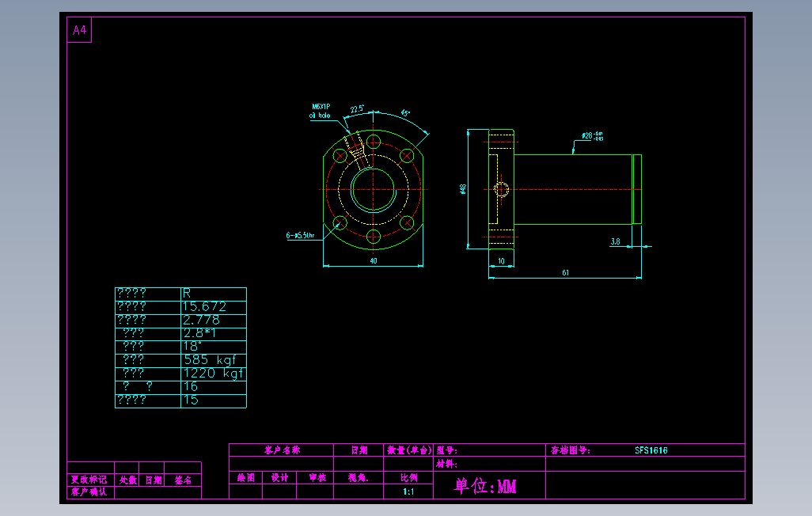
Task: Select table cell with value '16'
Action: pyautogui.click(x=214, y=388)
